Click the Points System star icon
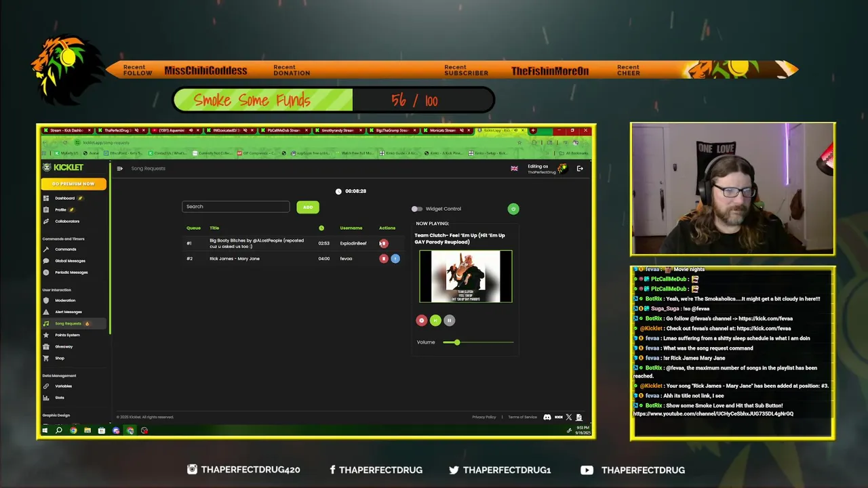 pyautogui.click(x=46, y=335)
